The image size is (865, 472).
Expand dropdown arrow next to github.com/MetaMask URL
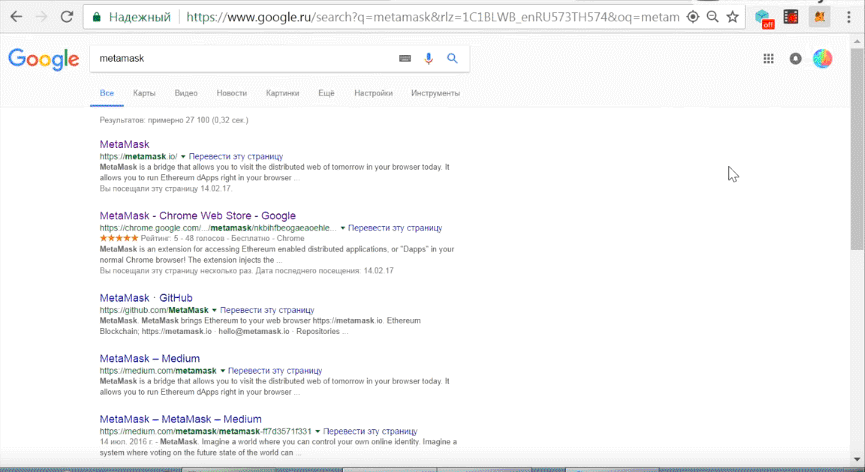click(x=215, y=310)
